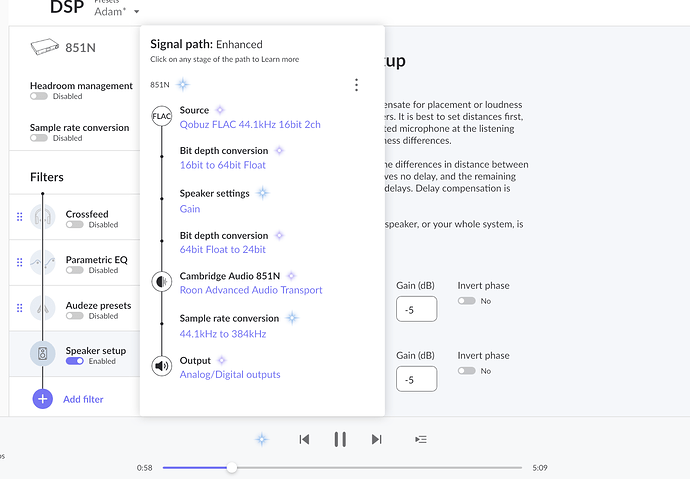Open the play queue icon

pyautogui.click(x=421, y=439)
